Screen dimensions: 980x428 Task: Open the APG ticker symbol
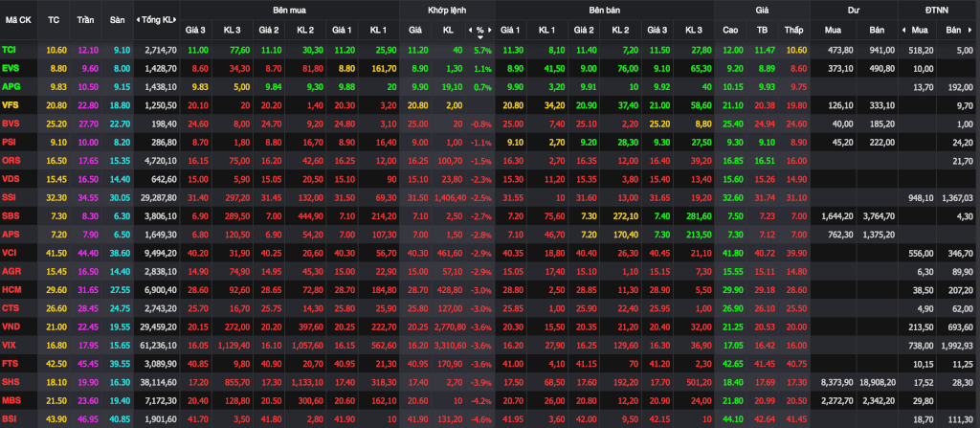point(11,86)
